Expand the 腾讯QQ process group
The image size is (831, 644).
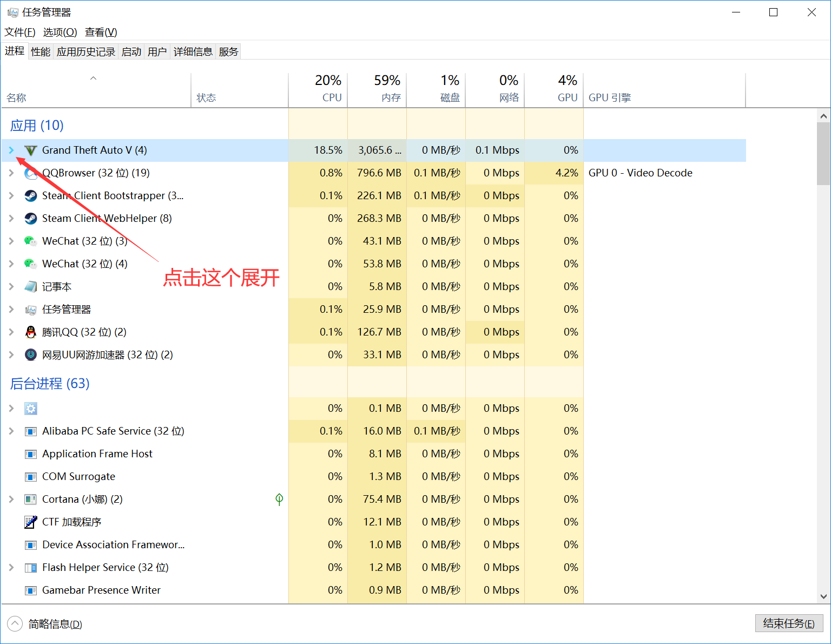click(x=11, y=332)
